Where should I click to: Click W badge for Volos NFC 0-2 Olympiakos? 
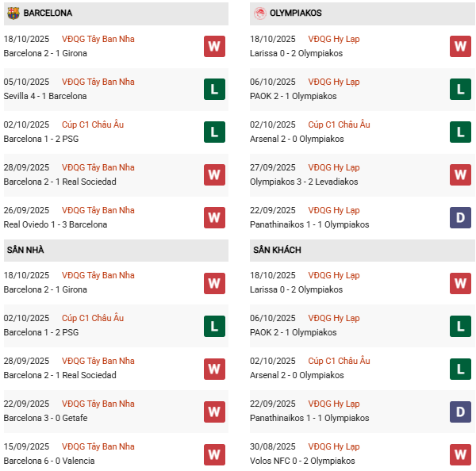(460, 454)
